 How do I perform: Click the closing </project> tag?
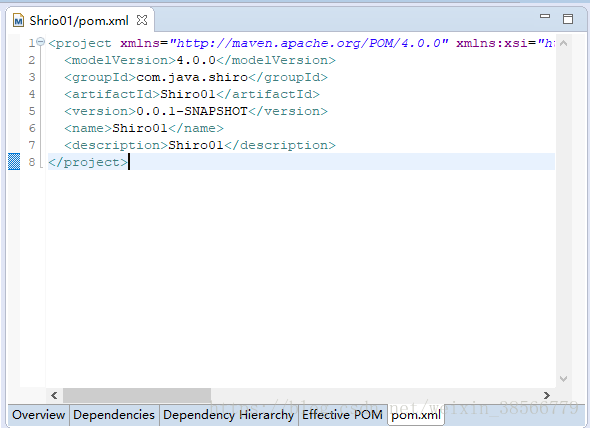pyautogui.click(x=88, y=162)
